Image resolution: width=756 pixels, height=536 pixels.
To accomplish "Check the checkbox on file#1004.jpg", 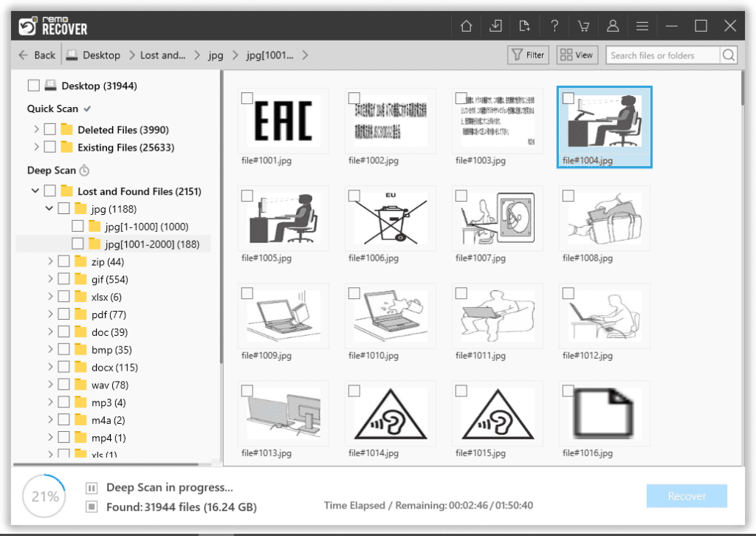I will (x=567, y=97).
